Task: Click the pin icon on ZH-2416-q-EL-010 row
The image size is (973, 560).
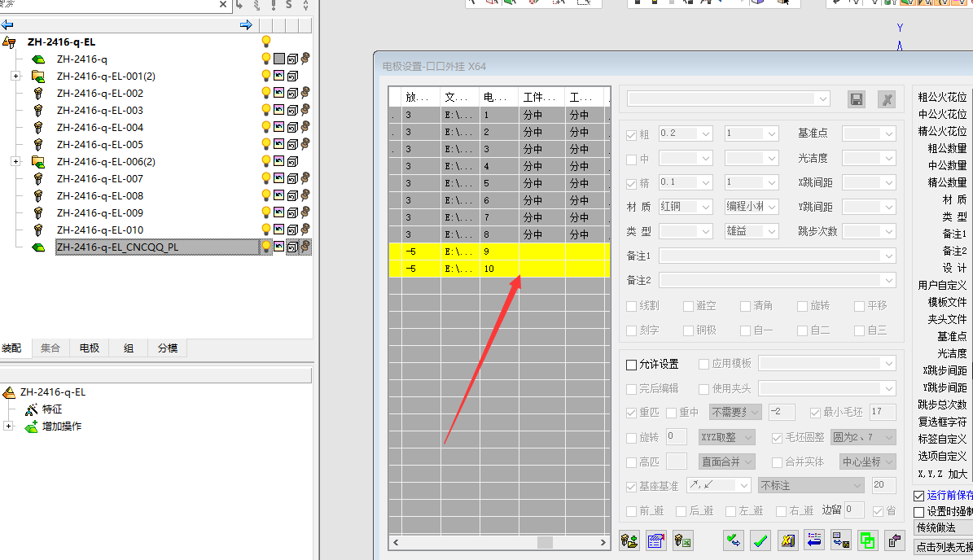Action: pos(305,230)
